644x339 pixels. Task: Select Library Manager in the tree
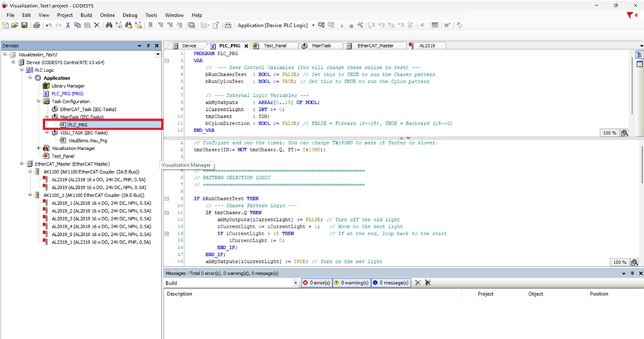click(68, 86)
